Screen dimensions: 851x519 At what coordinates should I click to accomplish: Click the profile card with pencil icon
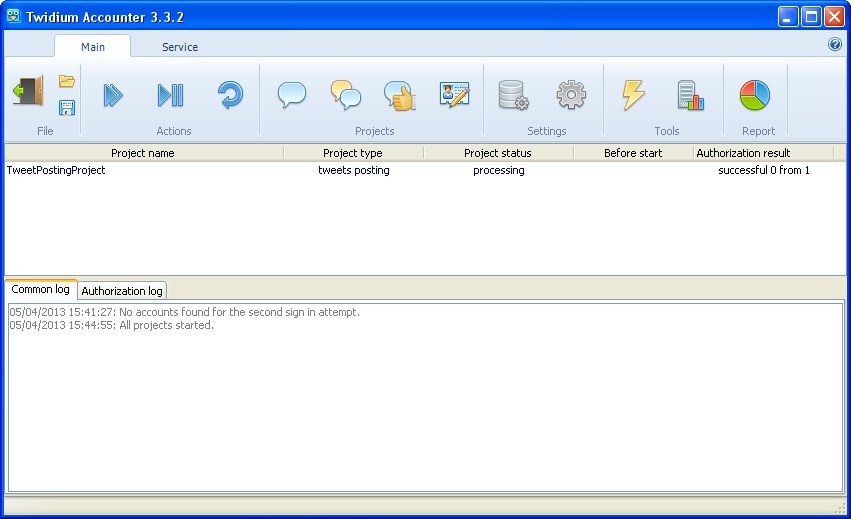tap(455, 95)
